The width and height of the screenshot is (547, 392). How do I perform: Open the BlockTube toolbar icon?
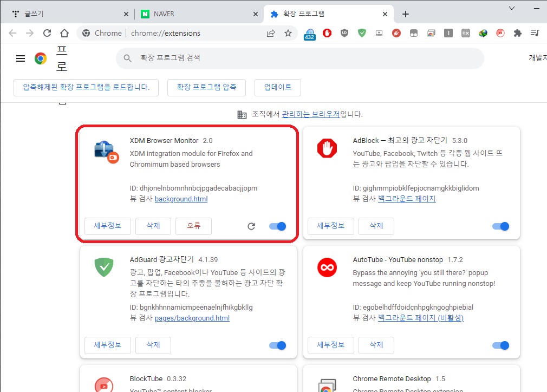[500, 33]
